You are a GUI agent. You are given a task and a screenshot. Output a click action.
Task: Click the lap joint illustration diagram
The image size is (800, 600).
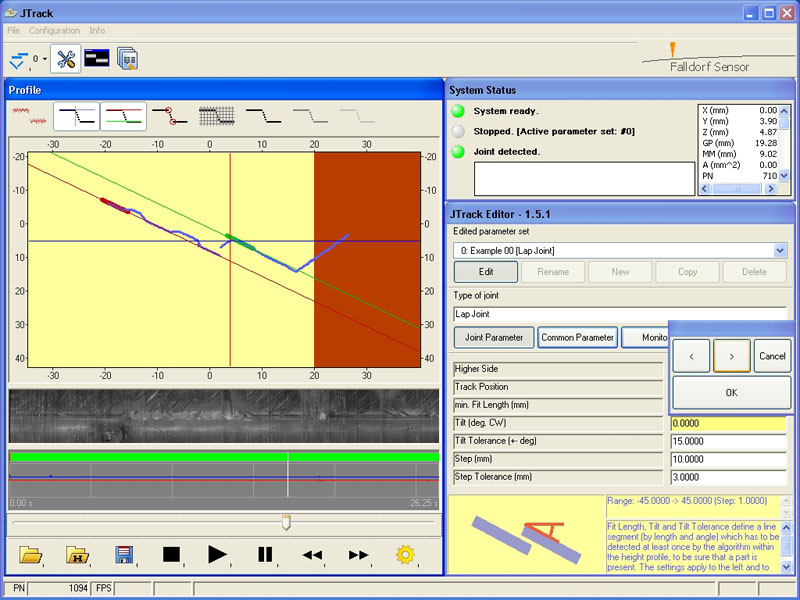[x=526, y=535]
